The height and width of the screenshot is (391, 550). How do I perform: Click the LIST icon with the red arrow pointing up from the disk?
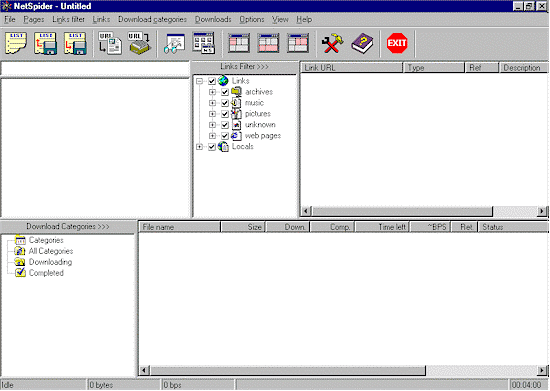click(x=46, y=43)
